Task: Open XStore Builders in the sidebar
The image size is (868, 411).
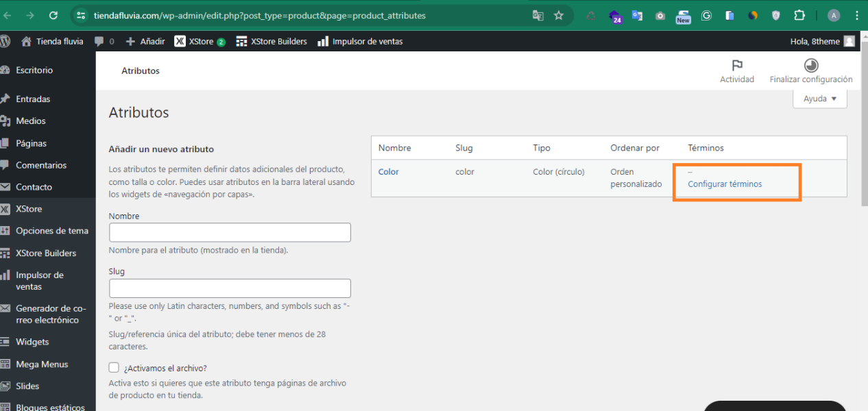Action: tap(47, 253)
